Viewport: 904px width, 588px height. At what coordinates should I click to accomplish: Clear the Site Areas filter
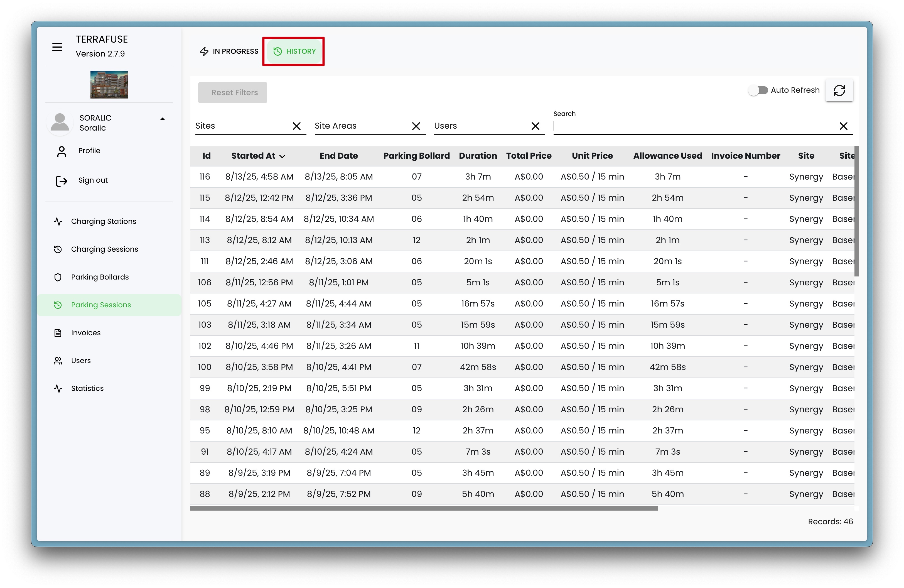coord(416,126)
